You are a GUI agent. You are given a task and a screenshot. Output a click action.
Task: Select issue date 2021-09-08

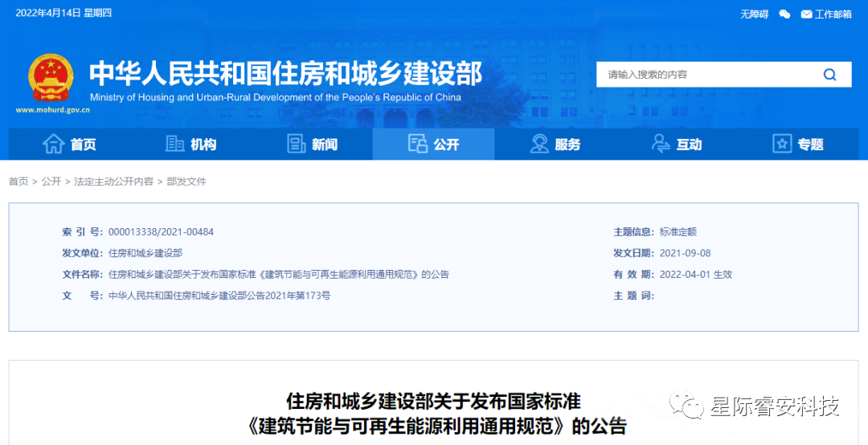coord(686,253)
